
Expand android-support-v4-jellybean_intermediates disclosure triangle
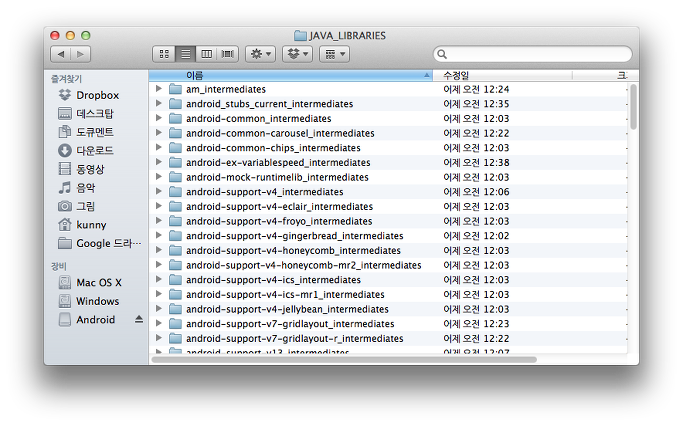tap(159, 309)
